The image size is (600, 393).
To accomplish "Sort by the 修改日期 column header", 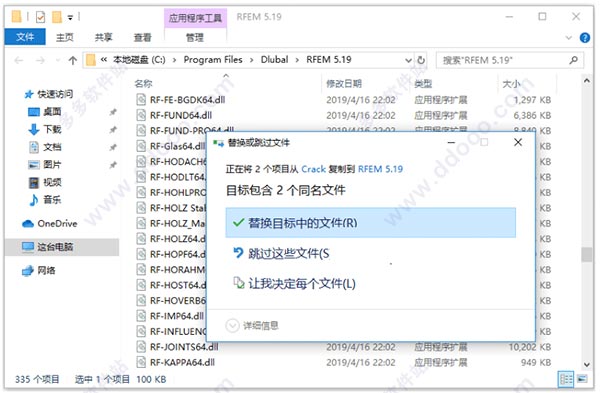I will [x=344, y=83].
